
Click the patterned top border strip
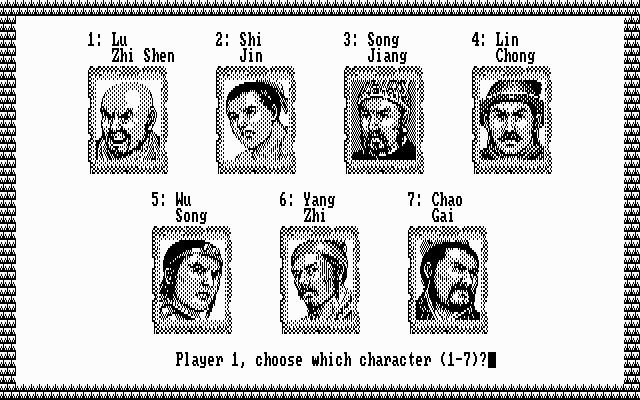[x=320, y=8]
